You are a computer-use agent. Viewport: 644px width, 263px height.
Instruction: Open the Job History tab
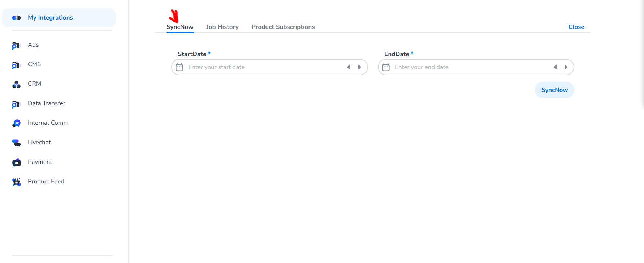click(222, 27)
